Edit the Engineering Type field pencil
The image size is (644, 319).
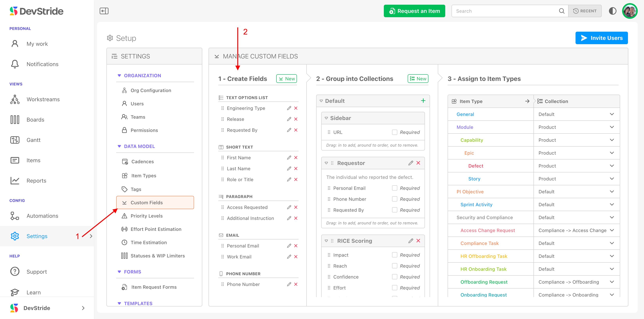click(x=289, y=108)
